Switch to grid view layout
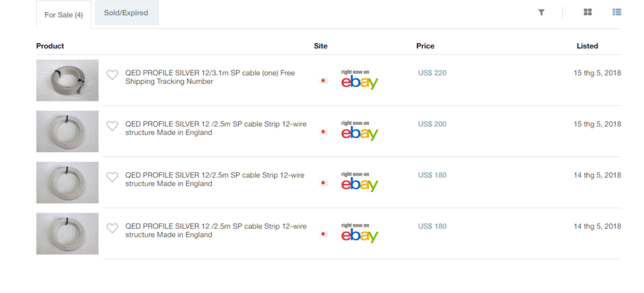The height and width of the screenshot is (293, 644). coord(588,12)
